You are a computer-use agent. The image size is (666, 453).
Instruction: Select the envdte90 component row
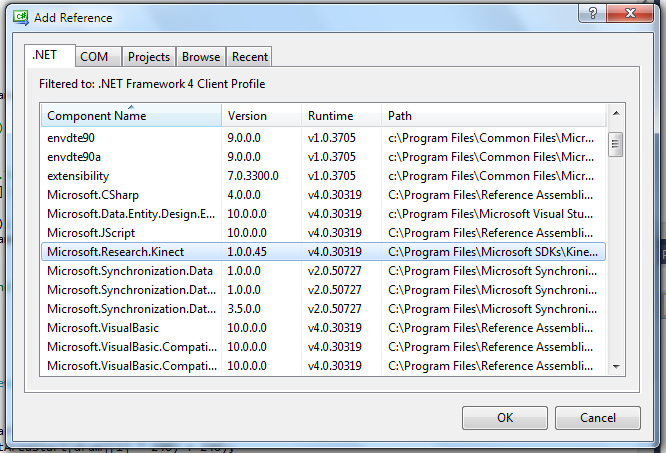323,138
